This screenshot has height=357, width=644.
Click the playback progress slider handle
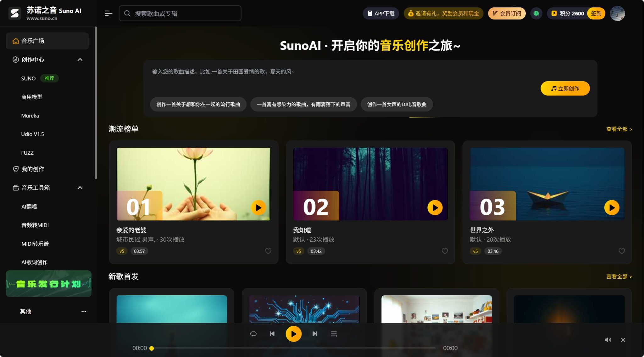[x=152, y=348]
